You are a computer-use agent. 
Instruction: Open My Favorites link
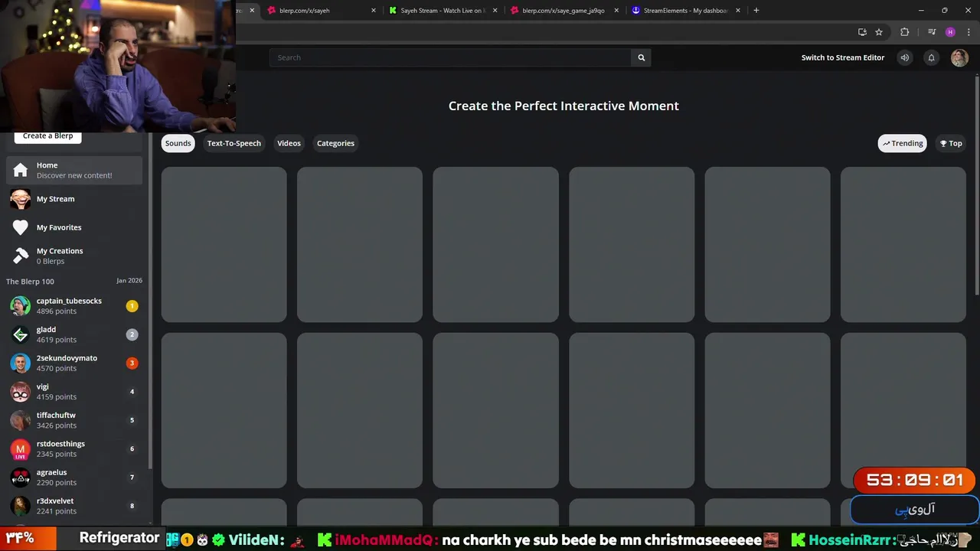click(74, 227)
